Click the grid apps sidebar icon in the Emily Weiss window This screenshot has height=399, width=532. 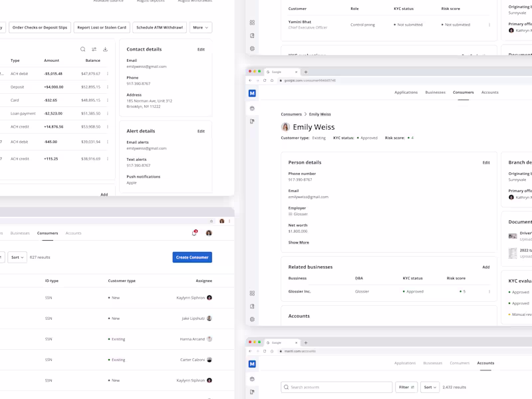click(252, 293)
